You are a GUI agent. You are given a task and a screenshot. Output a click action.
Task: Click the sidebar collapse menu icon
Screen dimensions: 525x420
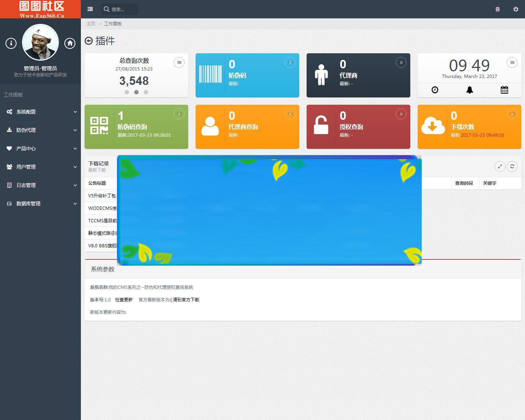pyautogui.click(x=90, y=9)
